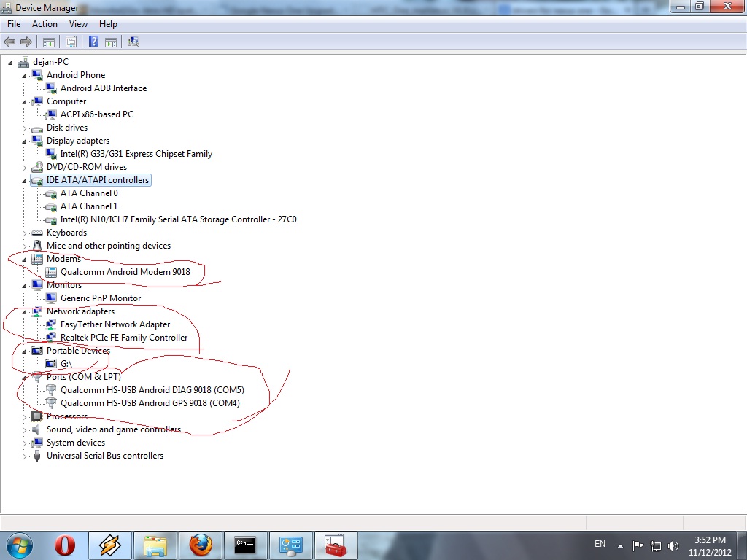Click the network tray icon

656,546
